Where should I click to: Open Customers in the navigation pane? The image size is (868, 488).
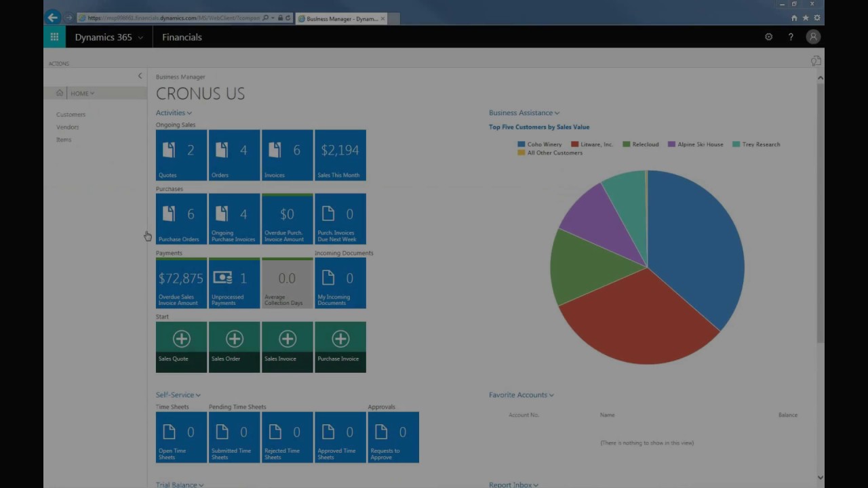71,115
